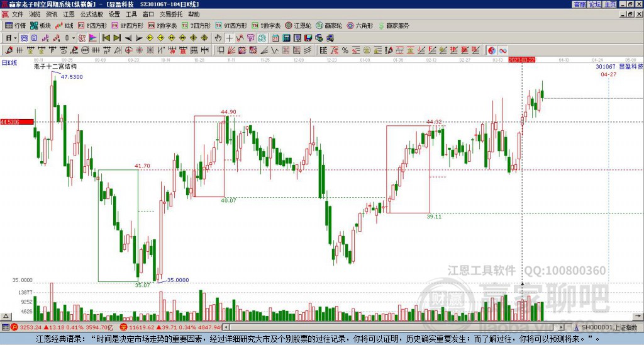Open the 资讯 menu
The height and width of the screenshot is (345, 644).
coord(52,14)
